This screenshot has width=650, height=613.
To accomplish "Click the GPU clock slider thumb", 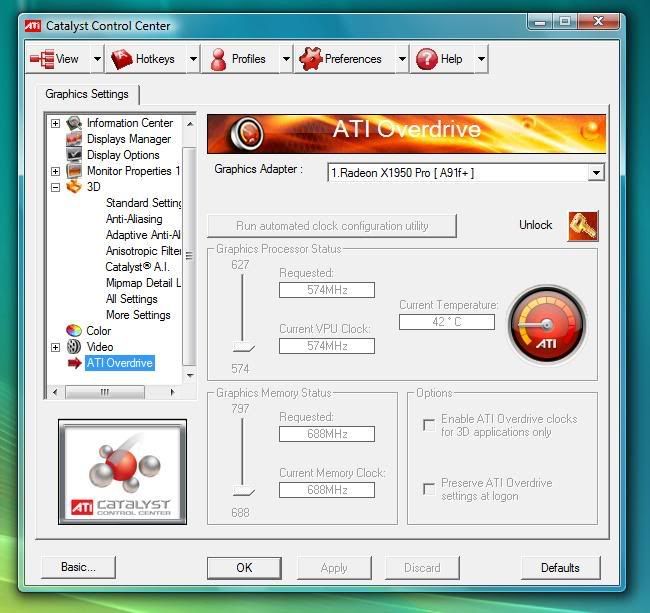I will tap(243, 347).
